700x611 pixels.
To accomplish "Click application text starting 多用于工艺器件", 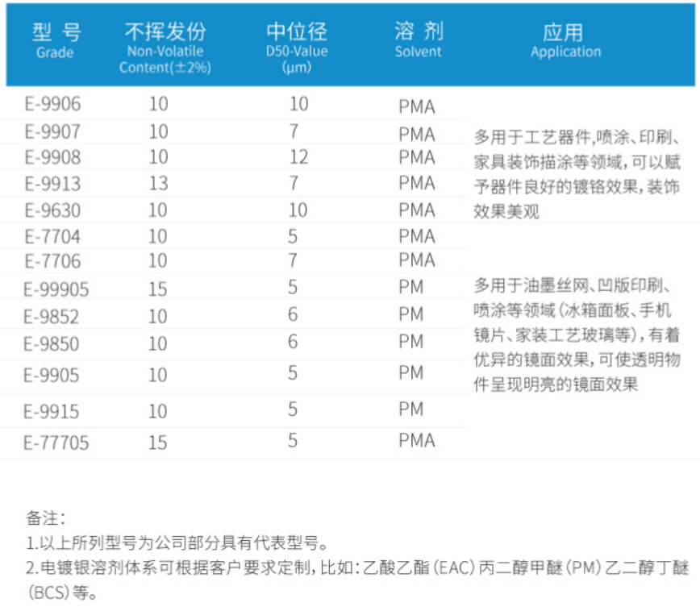I will coord(577,174).
